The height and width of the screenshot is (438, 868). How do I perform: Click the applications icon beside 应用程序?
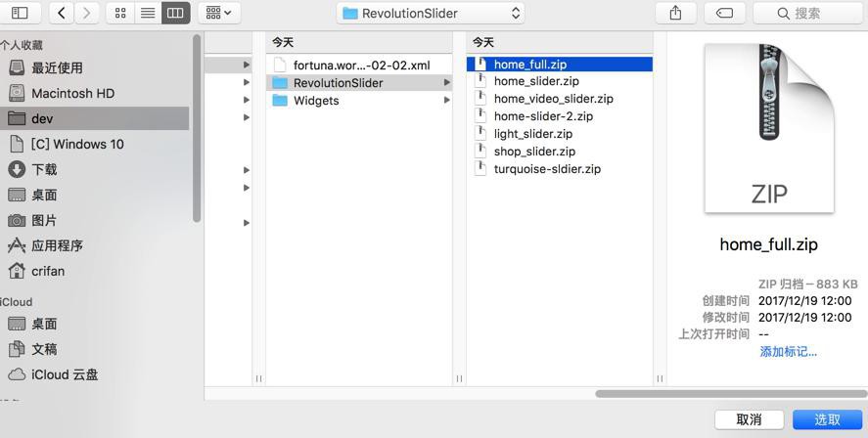point(17,245)
